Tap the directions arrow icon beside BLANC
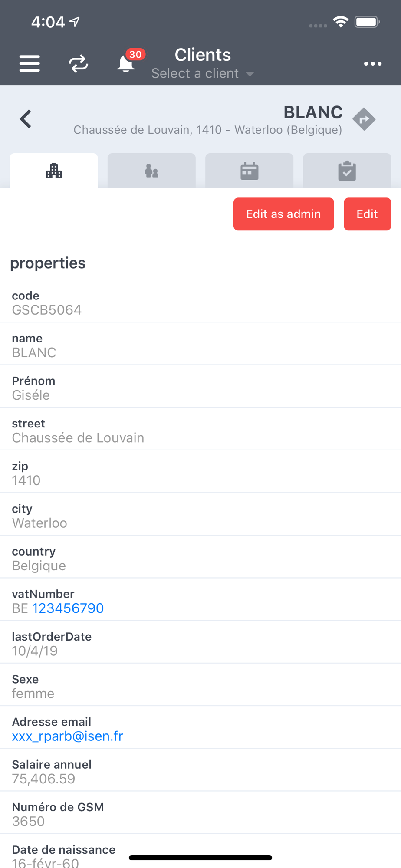 (x=364, y=119)
